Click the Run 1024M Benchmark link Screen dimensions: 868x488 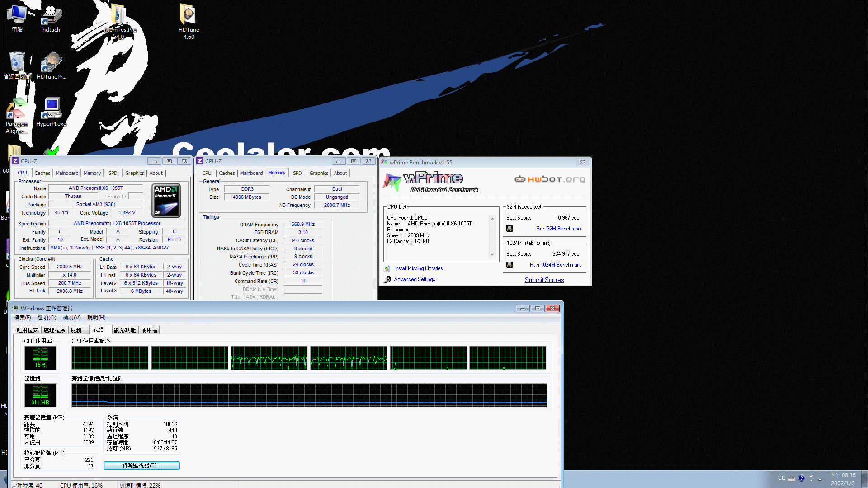[x=555, y=265]
